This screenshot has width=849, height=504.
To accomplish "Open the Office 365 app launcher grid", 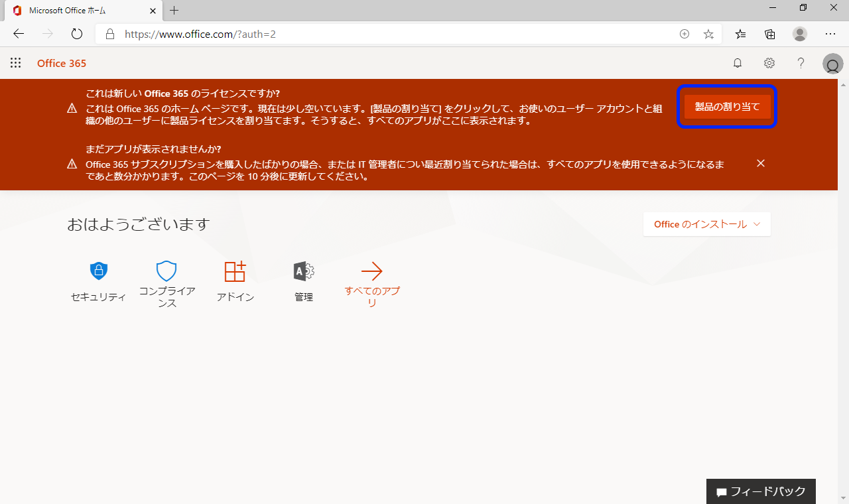I will [x=16, y=63].
